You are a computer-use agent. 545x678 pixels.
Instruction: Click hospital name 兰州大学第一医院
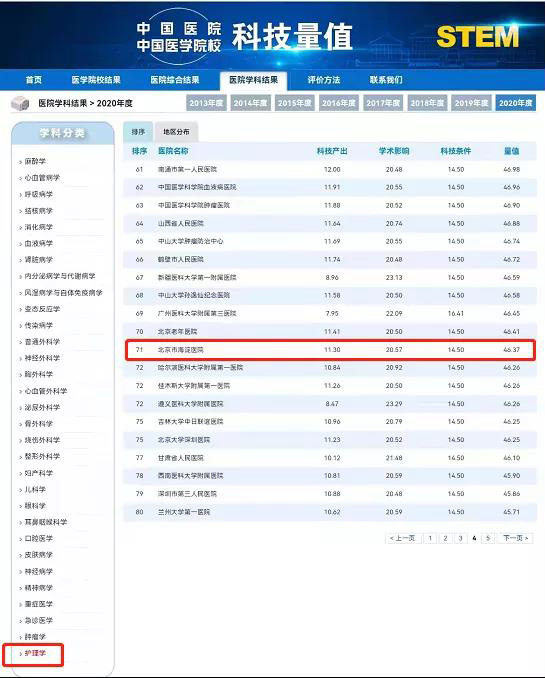click(x=184, y=512)
